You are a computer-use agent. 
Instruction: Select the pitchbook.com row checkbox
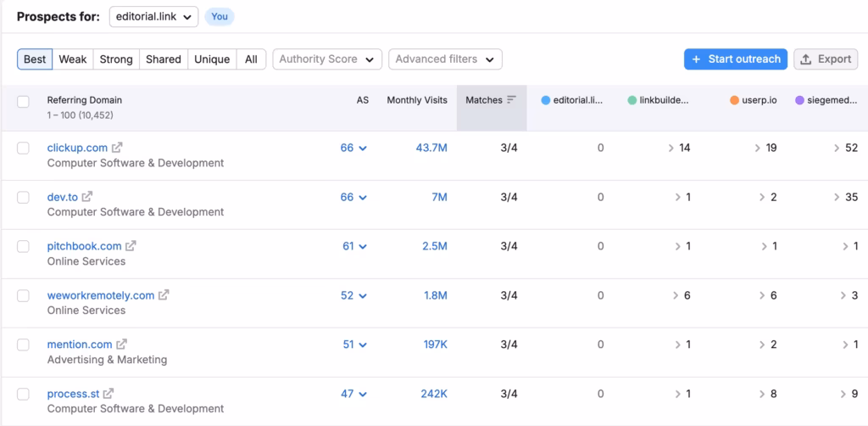23,246
